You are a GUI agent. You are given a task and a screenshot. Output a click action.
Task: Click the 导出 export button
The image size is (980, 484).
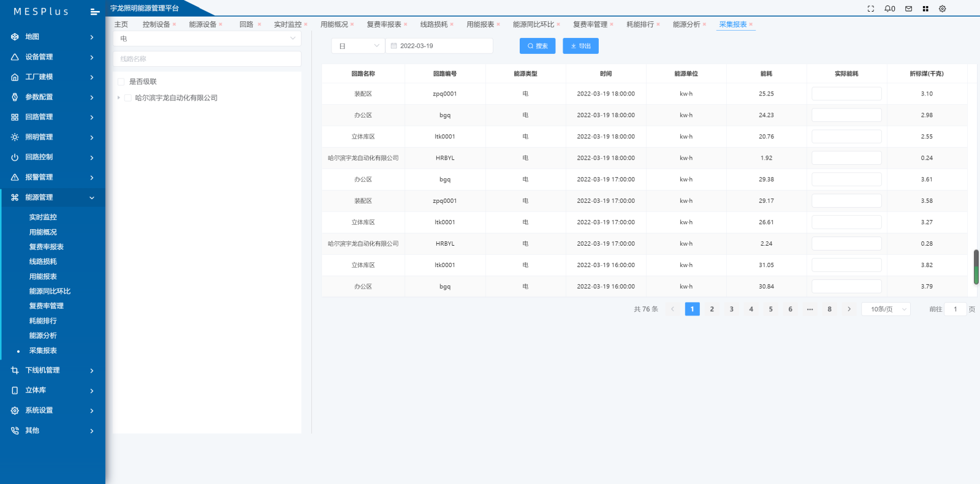pyautogui.click(x=580, y=46)
